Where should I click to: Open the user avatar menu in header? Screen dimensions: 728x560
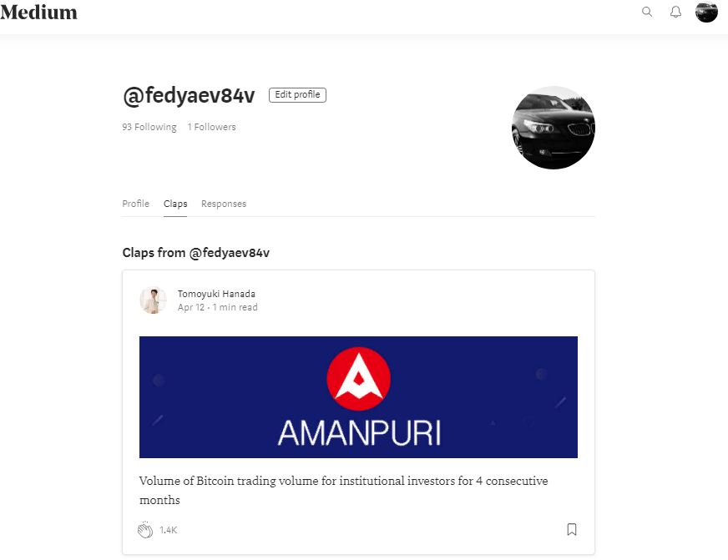tap(706, 12)
